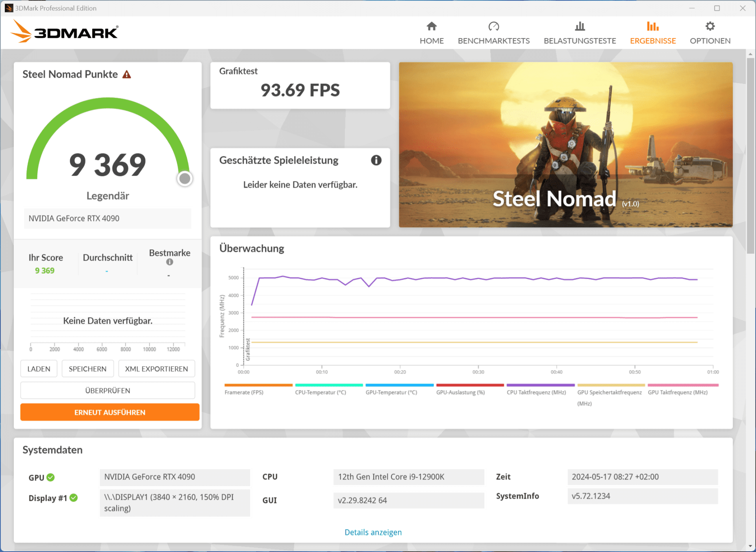Click the warning triangle next to Steel Nomad Punkte

click(x=127, y=74)
